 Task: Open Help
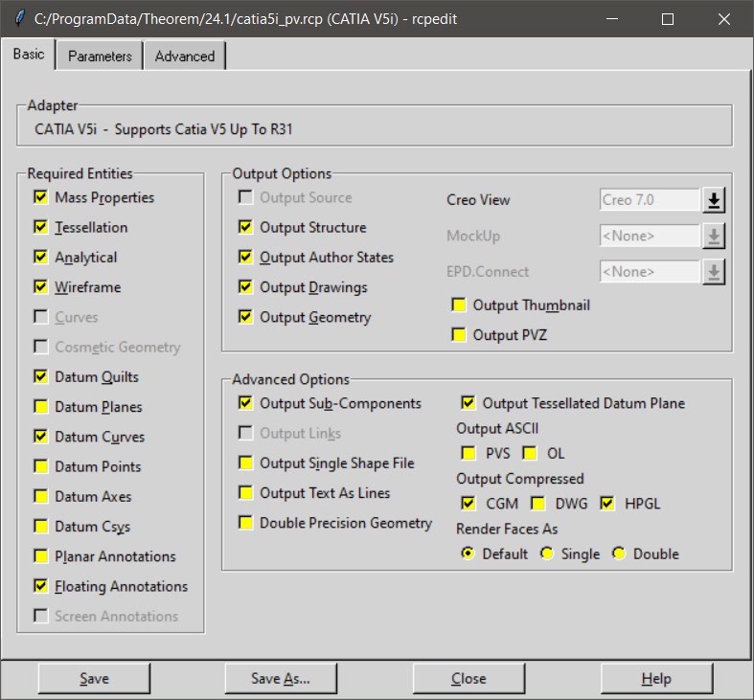[656, 678]
